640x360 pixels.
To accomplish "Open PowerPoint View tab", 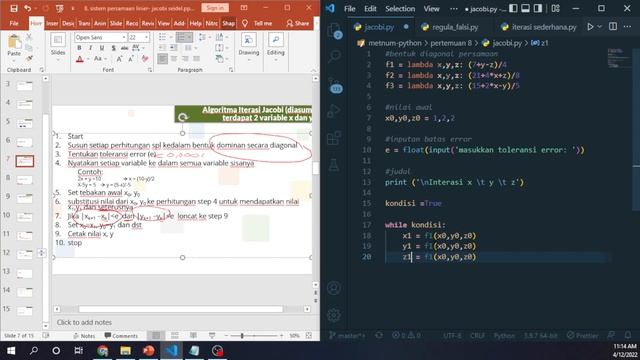I will (x=163, y=23).
